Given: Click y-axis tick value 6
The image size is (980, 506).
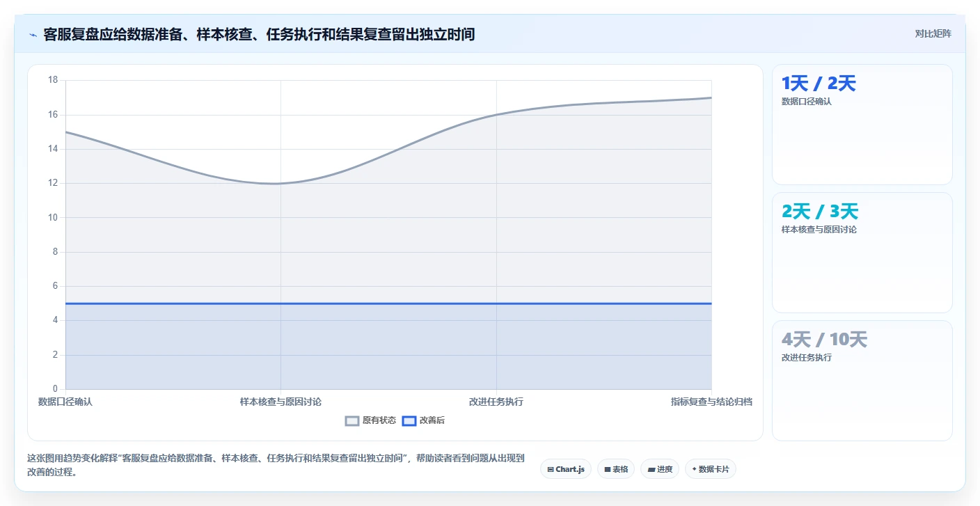Looking at the screenshot, I should 56,286.
